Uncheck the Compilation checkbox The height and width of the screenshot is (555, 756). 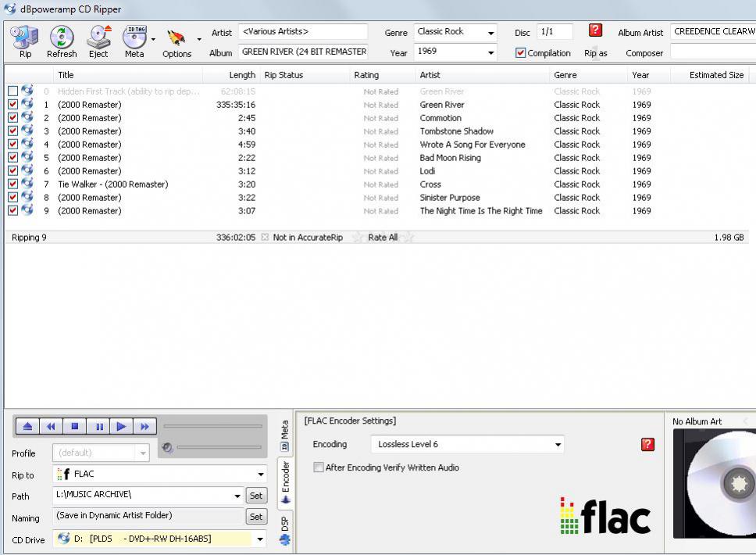521,53
